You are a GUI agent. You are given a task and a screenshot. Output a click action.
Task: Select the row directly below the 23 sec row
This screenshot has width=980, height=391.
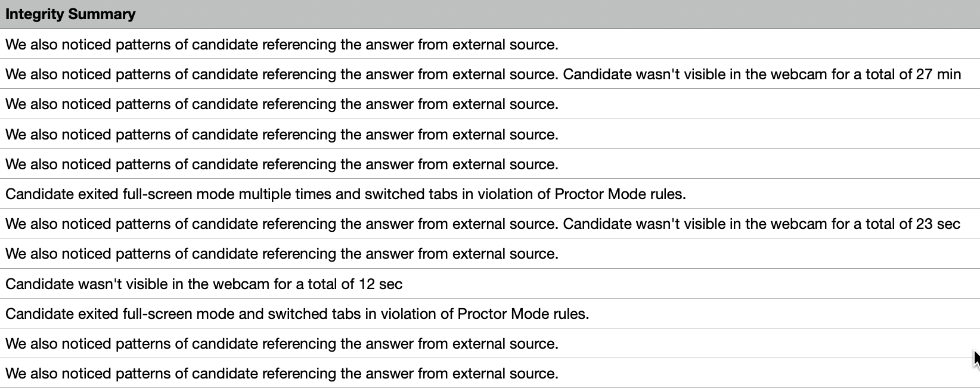282,254
